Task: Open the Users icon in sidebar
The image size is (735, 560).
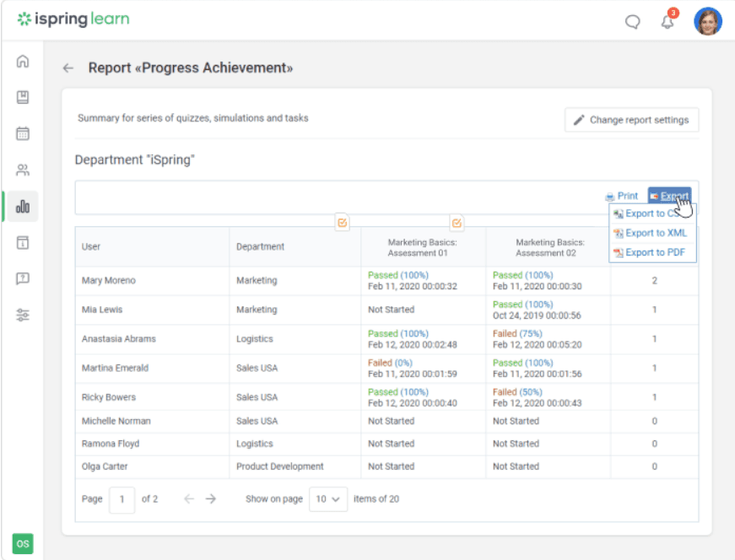Action: [23, 170]
